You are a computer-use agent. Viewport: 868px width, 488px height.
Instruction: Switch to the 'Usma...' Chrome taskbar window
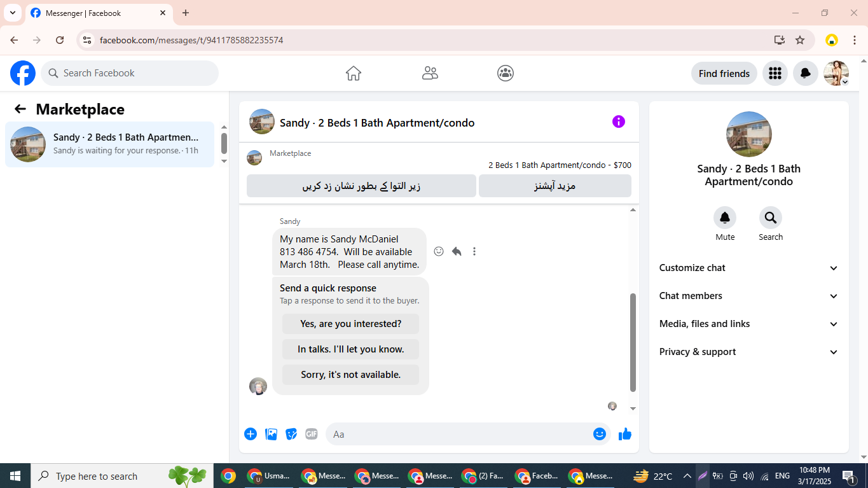[270, 476]
